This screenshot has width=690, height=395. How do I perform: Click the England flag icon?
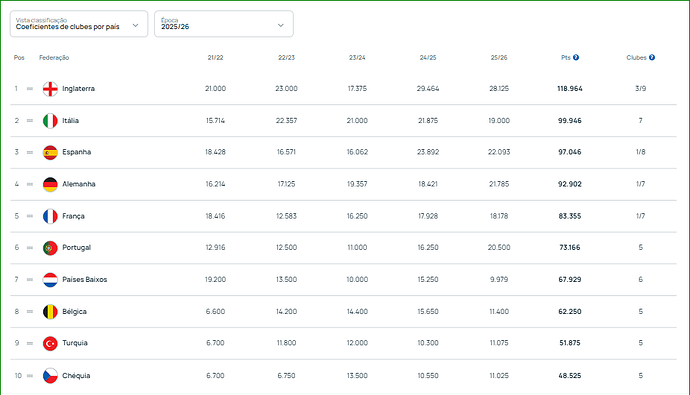(x=50, y=89)
